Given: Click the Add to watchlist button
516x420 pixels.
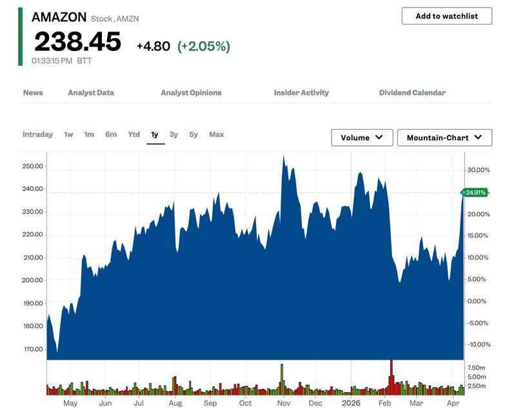Looking at the screenshot, I should point(446,15).
